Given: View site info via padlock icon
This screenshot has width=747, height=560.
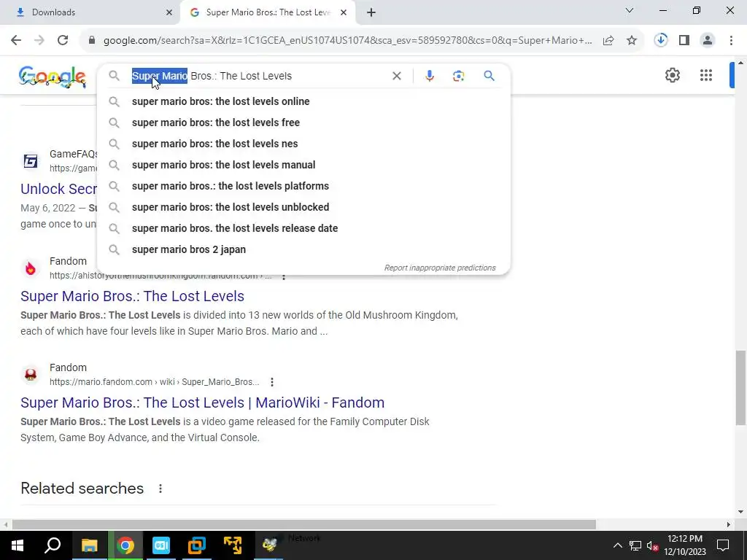Looking at the screenshot, I should pos(92,41).
